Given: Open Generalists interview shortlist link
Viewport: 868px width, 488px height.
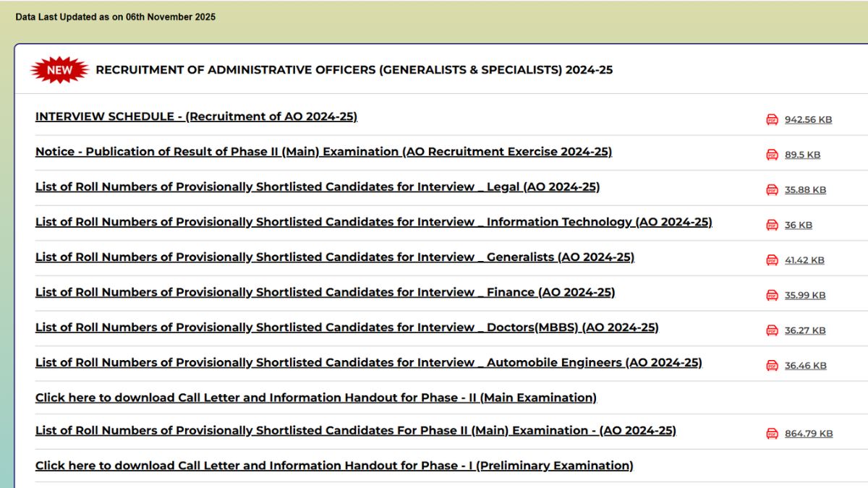Looking at the screenshot, I should click(x=334, y=257).
